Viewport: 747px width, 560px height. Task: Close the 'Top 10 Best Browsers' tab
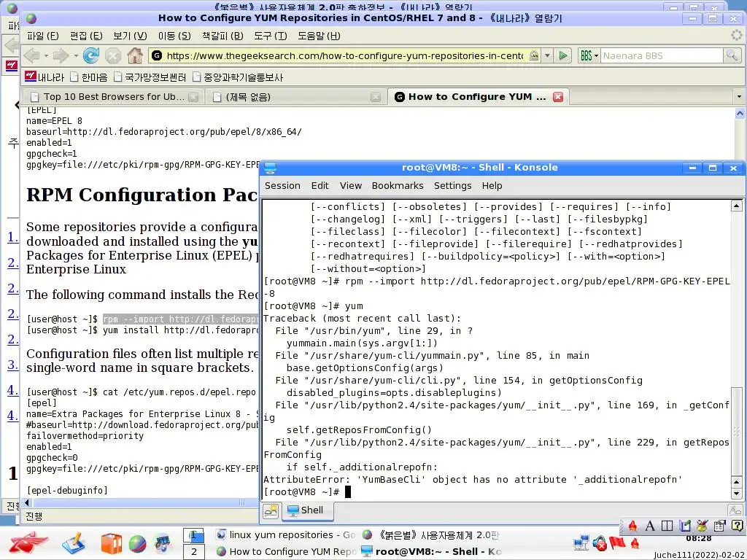[193, 97]
